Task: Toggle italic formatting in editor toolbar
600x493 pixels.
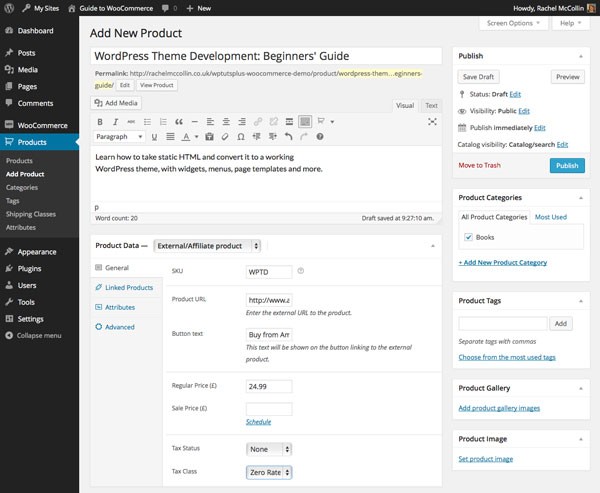Action: click(x=116, y=122)
